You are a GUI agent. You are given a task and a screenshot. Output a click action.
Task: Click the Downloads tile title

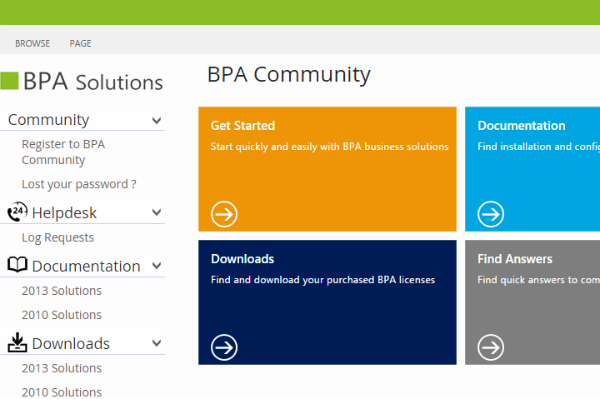pyautogui.click(x=243, y=259)
